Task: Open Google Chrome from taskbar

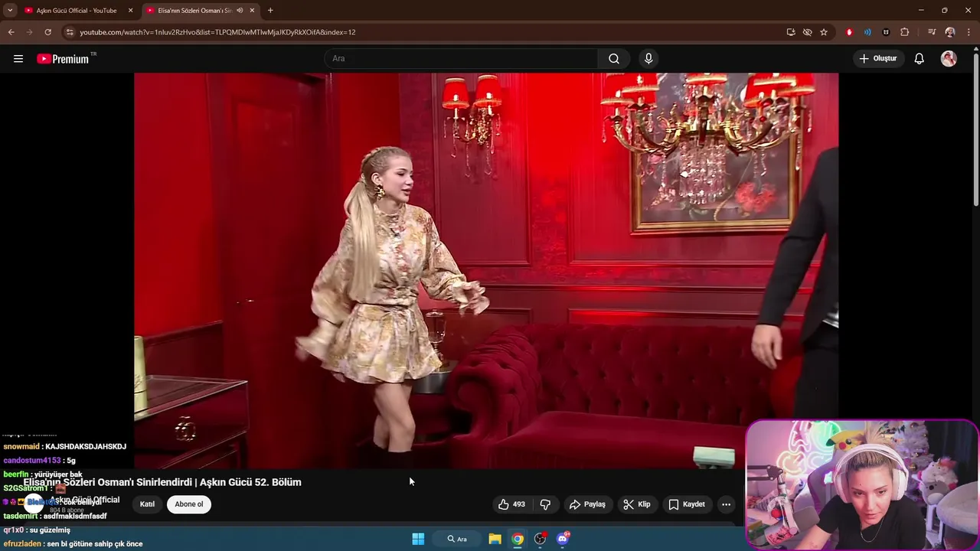Action: [x=518, y=539]
